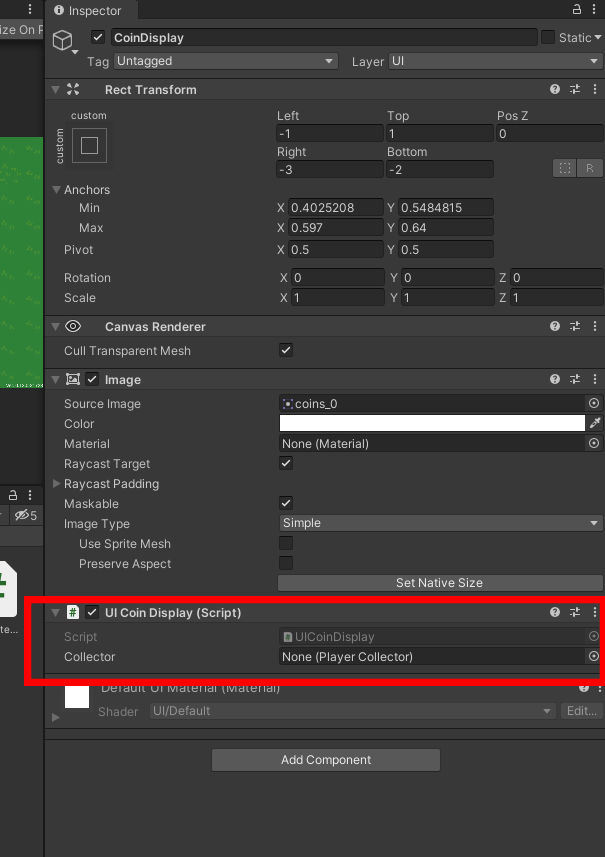Toggle Cull Transparent Mesh checkbox
This screenshot has height=857, width=605.
coord(286,350)
